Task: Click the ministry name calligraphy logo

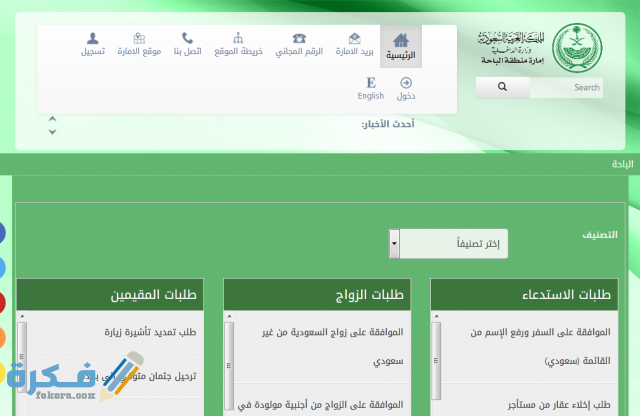Action: [511, 48]
